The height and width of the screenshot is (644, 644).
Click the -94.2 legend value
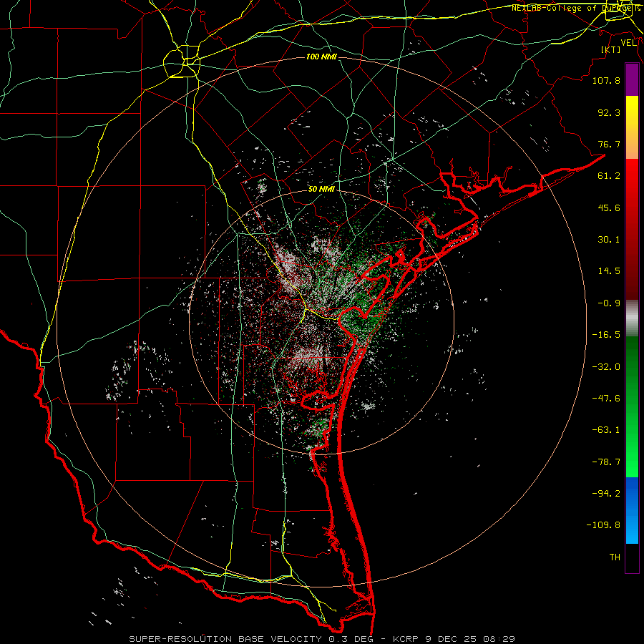pyautogui.click(x=606, y=493)
